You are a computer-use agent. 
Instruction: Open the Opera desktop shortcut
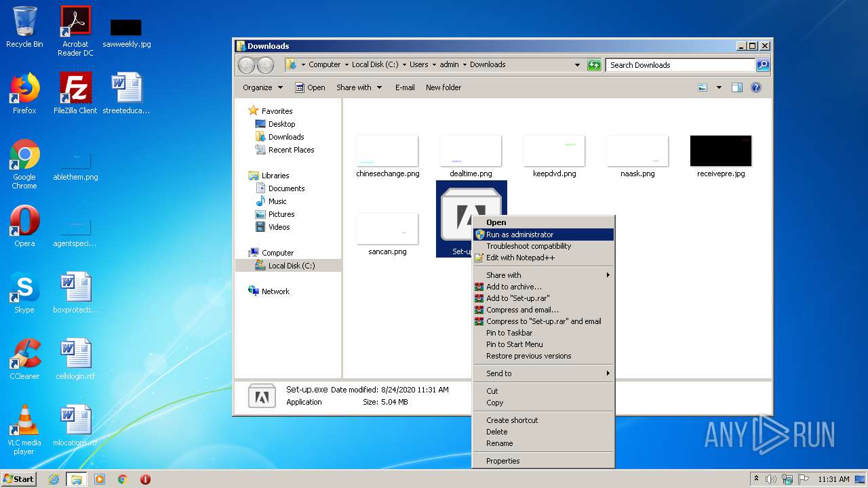pos(24,226)
